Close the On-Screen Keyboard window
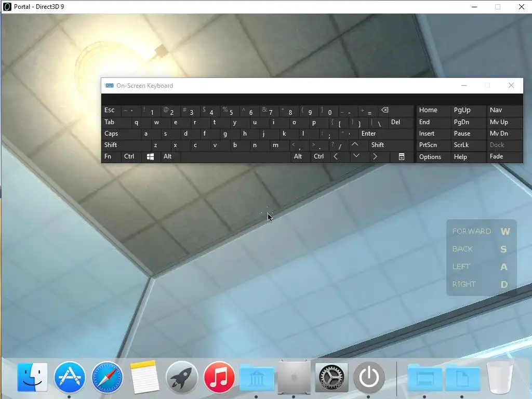This screenshot has width=532, height=399. [511, 86]
